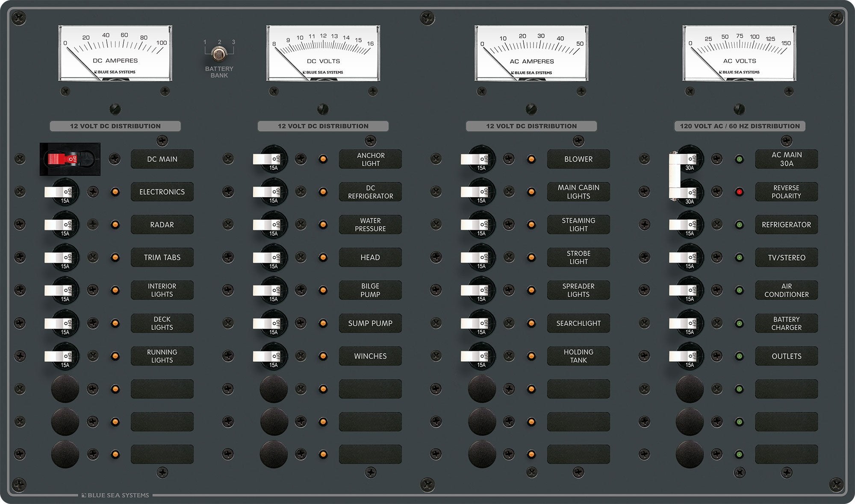Click the STEAMING LIGHT label

(x=578, y=224)
